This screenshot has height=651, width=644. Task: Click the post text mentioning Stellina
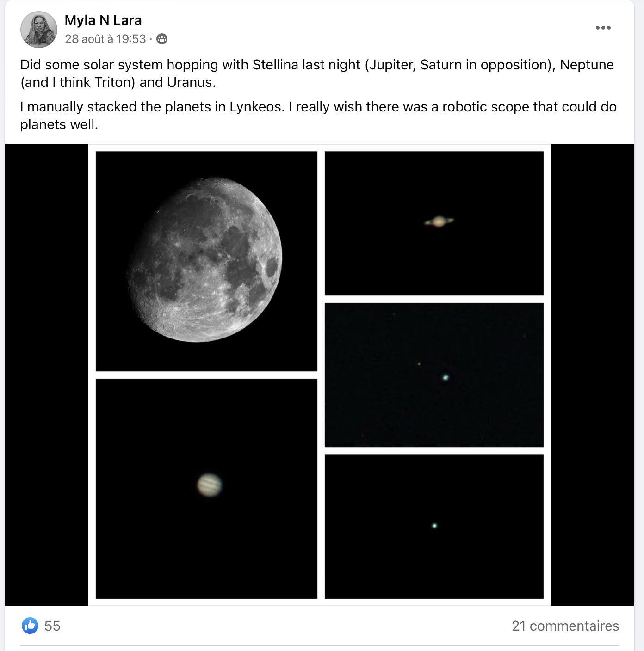[317, 73]
